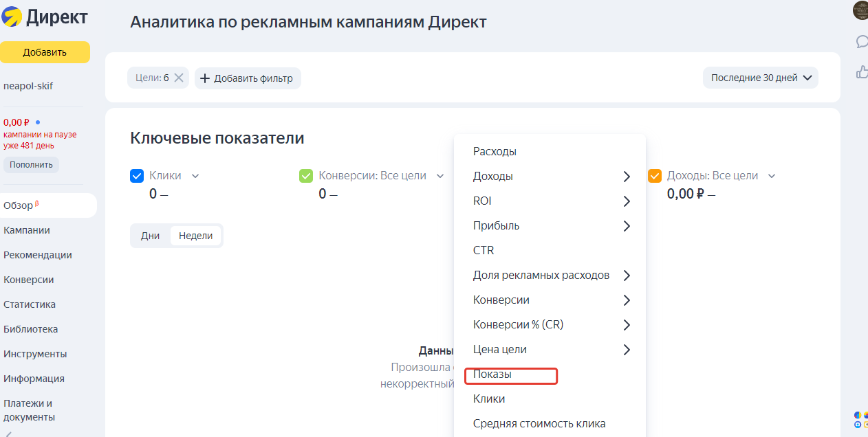Open the chat support bubble icon

(861, 42)
